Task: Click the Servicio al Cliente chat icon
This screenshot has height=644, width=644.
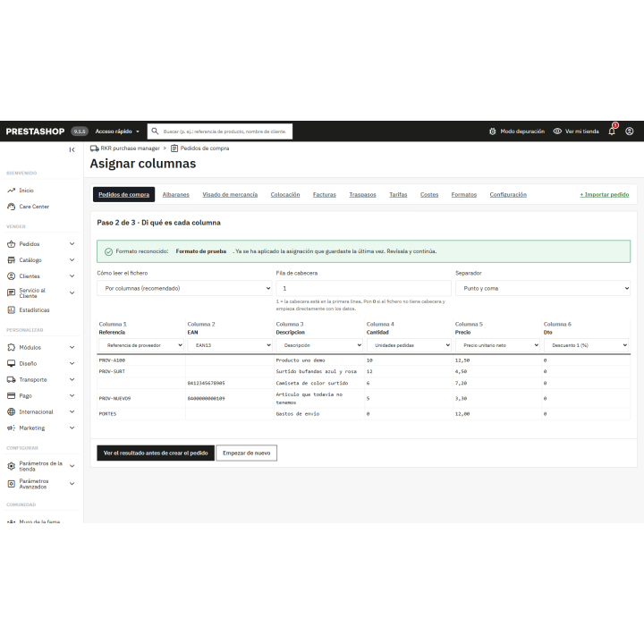Action: (12, 292)
